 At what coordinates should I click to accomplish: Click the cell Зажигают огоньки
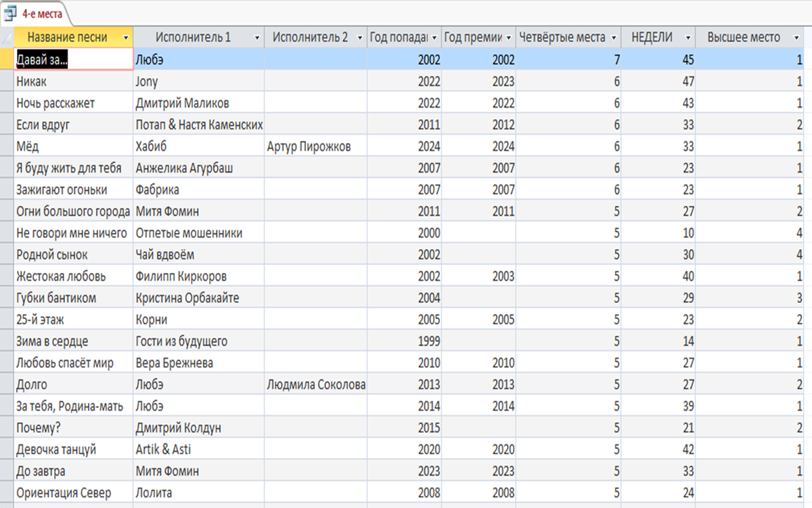click(73, 190)
